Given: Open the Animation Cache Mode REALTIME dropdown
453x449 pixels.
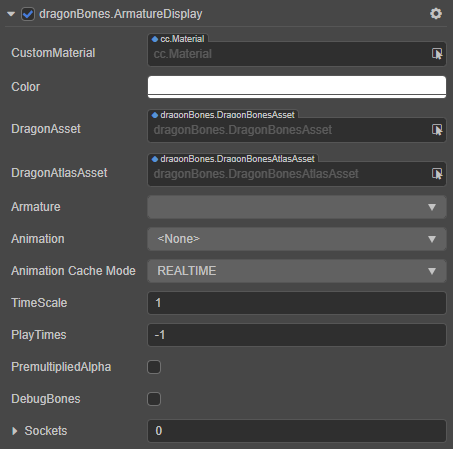Looking at the screenshot, I should (297, 271).
